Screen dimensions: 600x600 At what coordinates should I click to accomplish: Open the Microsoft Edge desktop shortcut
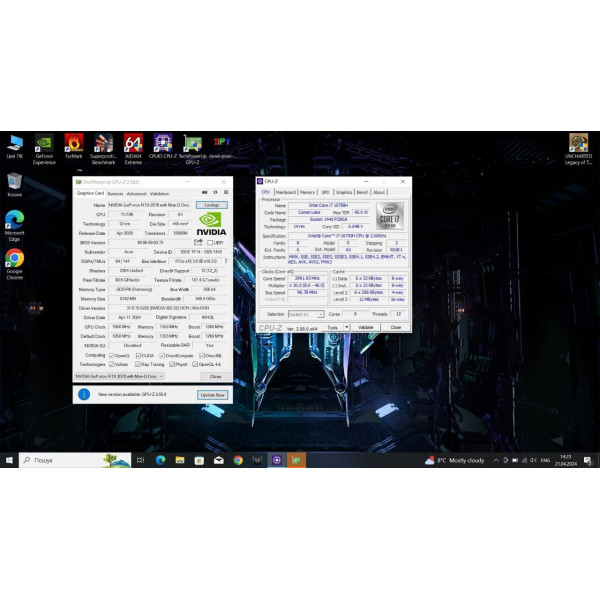(15, 226)
